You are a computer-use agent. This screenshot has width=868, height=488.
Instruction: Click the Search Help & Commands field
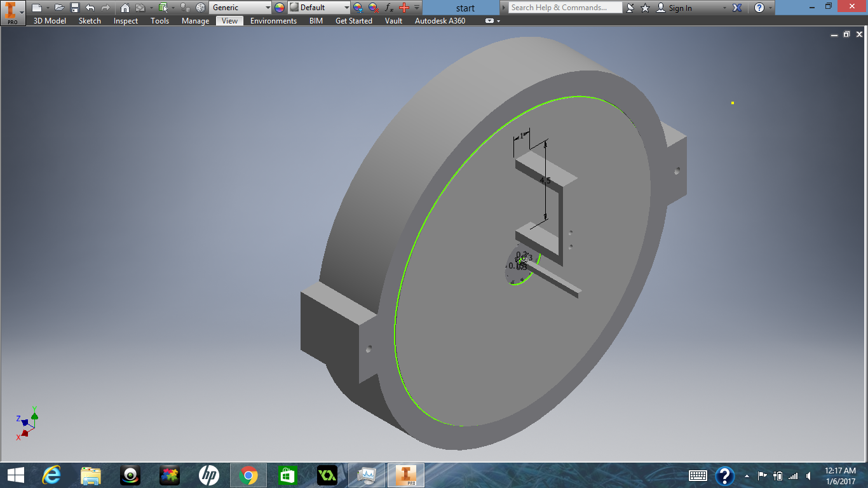(x=565, y=8)
